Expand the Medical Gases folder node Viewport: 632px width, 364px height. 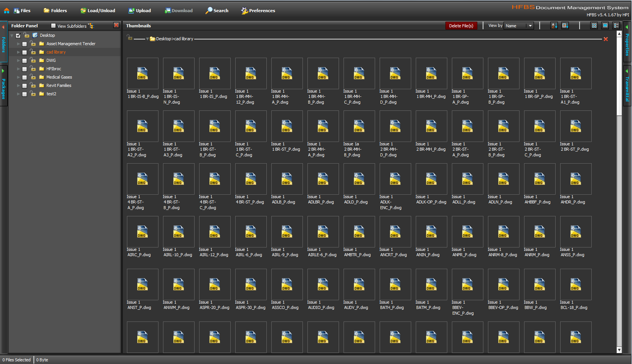[18, 77]
